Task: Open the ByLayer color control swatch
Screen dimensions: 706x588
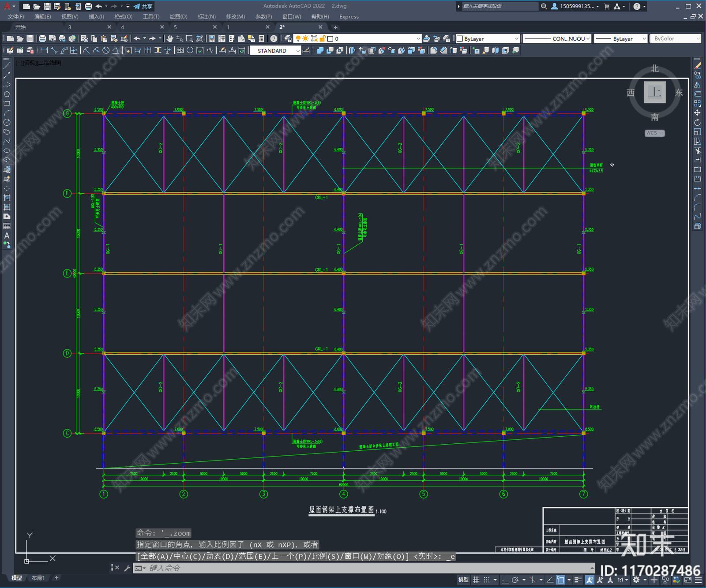Action: pyautogui.click(x=488, y=39)
